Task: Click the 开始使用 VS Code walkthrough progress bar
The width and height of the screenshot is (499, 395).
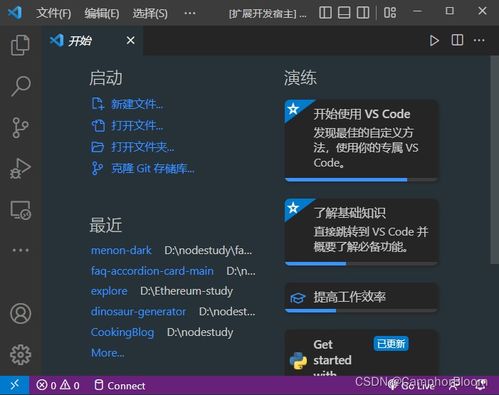Action: [361, 180]
